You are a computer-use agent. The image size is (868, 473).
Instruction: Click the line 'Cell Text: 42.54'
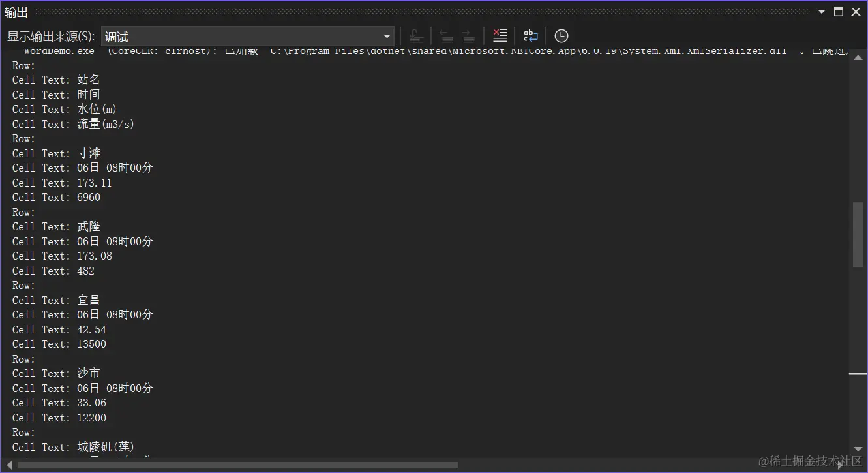[x=59, y=329]
